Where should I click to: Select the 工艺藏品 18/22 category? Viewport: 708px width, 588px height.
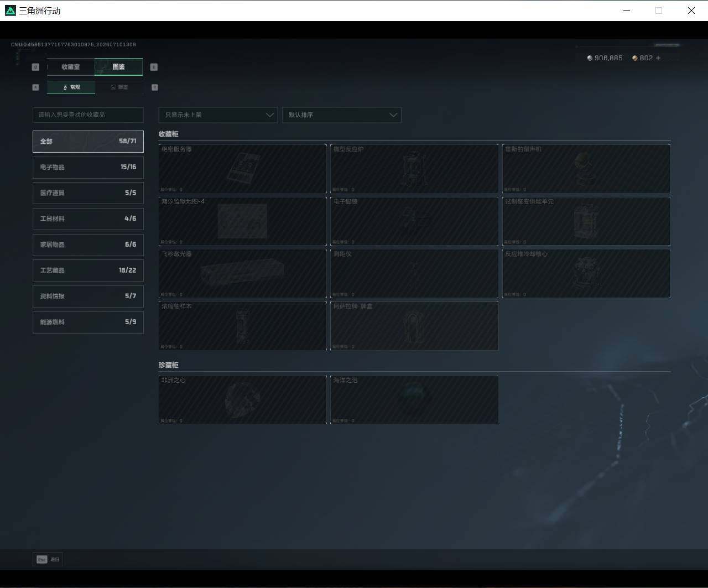(88, 270)
